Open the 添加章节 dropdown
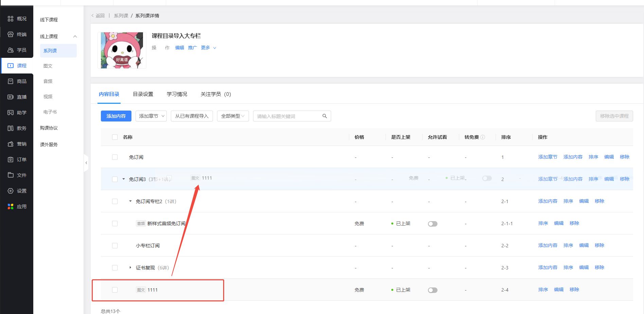Screen dimensions: 644x314 tap(151, 116)
